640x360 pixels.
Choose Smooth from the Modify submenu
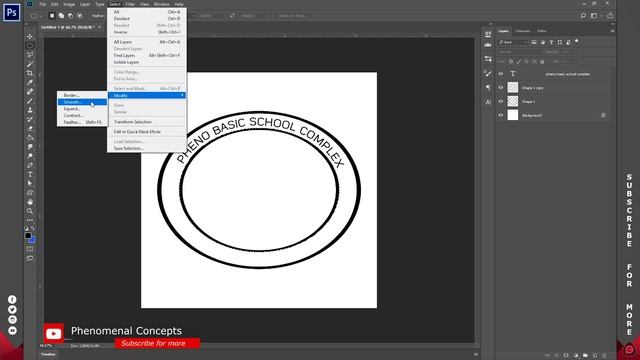click(x=82, y=102)
